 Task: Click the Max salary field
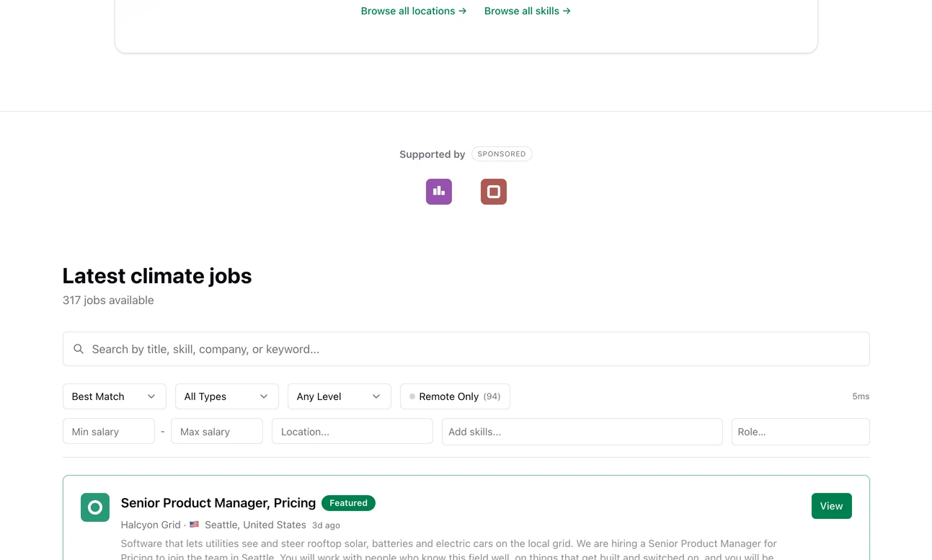coord(217,432)
